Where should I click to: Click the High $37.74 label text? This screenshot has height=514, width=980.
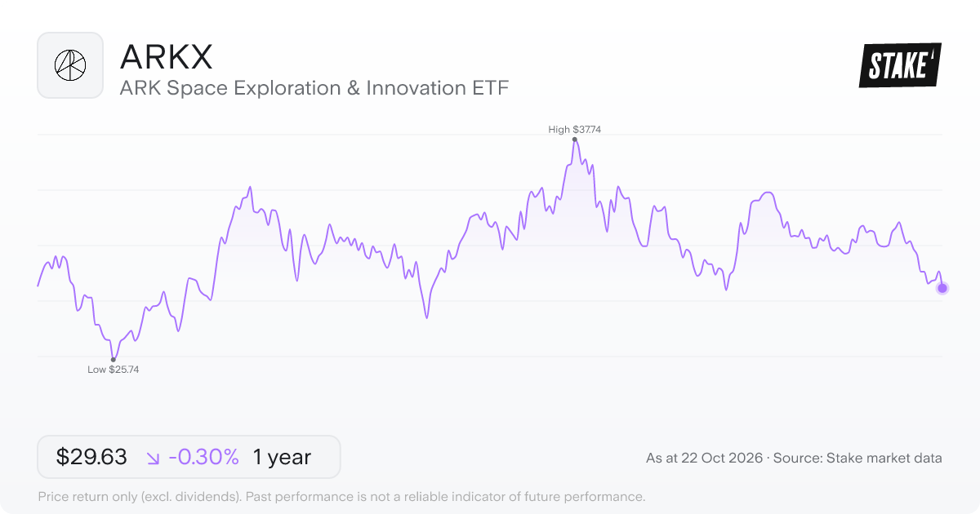pos(575,129)
